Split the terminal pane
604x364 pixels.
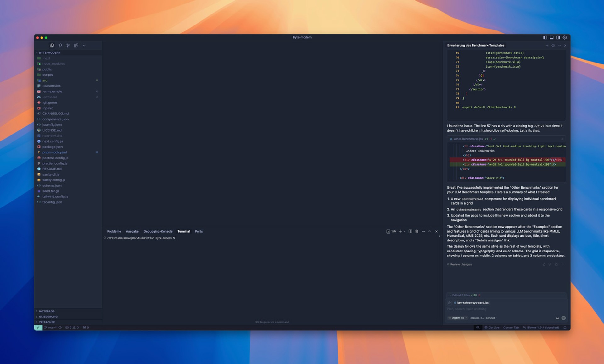click(410, 231)
